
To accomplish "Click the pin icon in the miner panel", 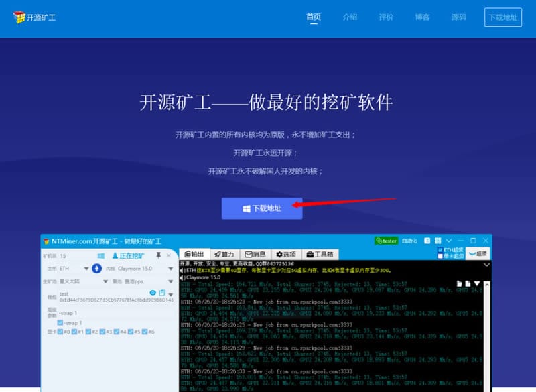I will 157,255.
